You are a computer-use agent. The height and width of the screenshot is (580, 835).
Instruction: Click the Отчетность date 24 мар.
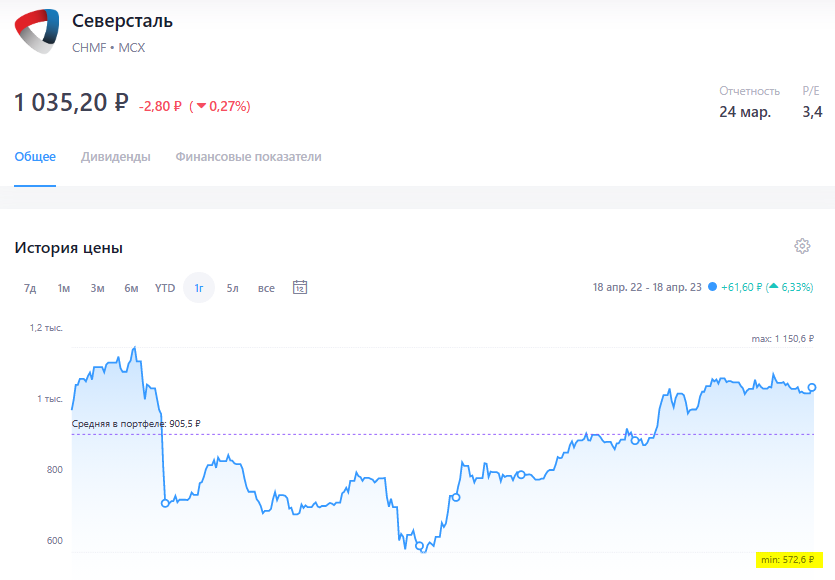(745, 112)
